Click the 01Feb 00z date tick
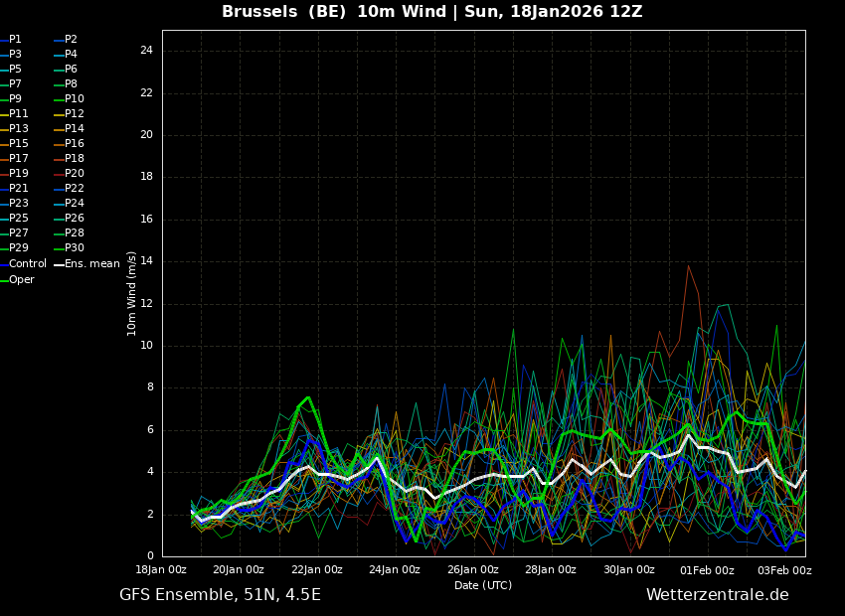The image size is (845, 616). (707, 570)
